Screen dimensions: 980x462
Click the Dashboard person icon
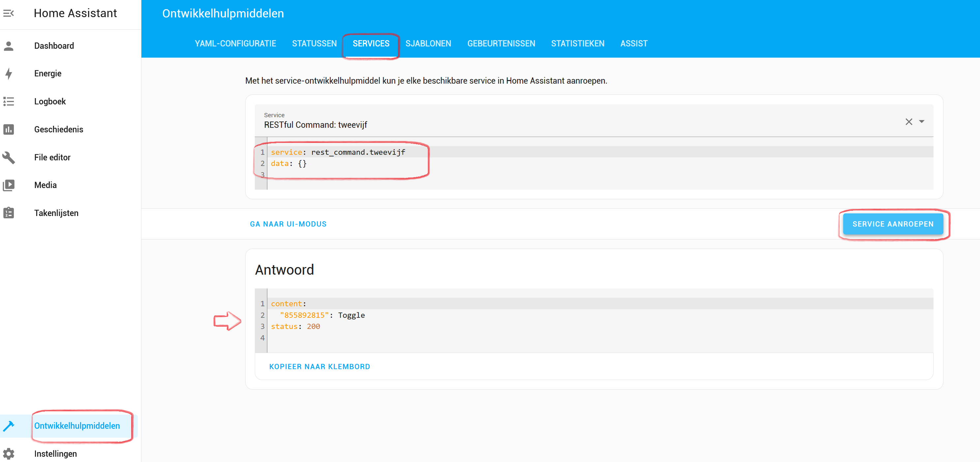(x=8, y=46)
